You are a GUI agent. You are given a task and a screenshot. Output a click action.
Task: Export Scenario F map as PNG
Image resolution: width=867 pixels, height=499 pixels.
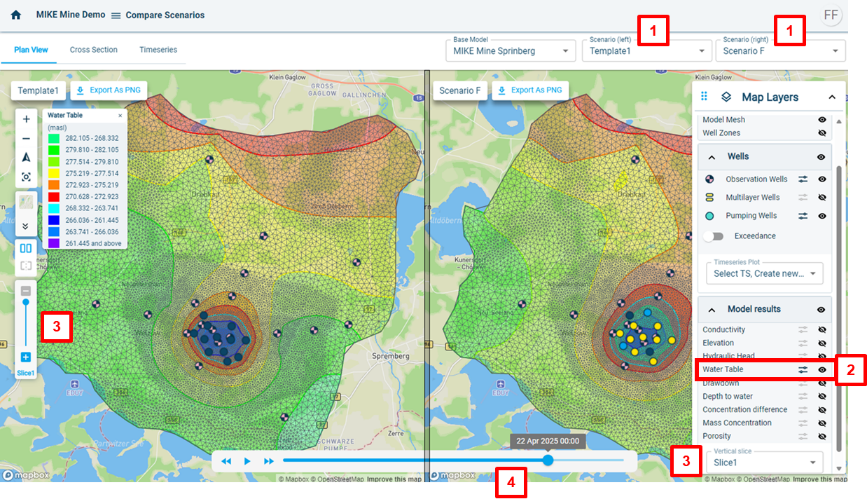(529, 91)
